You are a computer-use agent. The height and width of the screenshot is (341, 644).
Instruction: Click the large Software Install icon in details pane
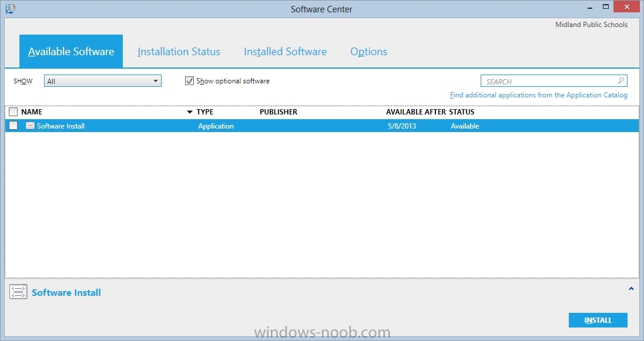pyautogui.click(x=18, y=292)
